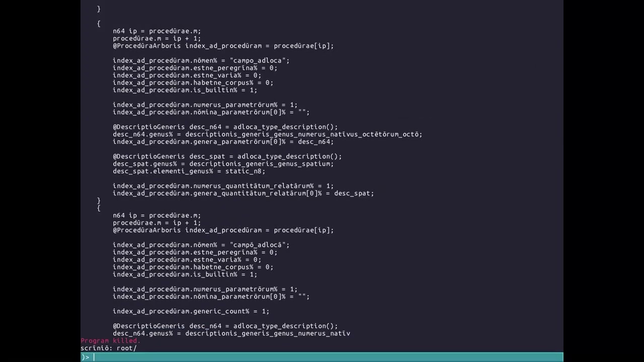Click the numerus_quantitātum_relatārum% = 1 line
Image resolution: width=644 pixels, height=362 pixels.
click(x=223, y=186)
